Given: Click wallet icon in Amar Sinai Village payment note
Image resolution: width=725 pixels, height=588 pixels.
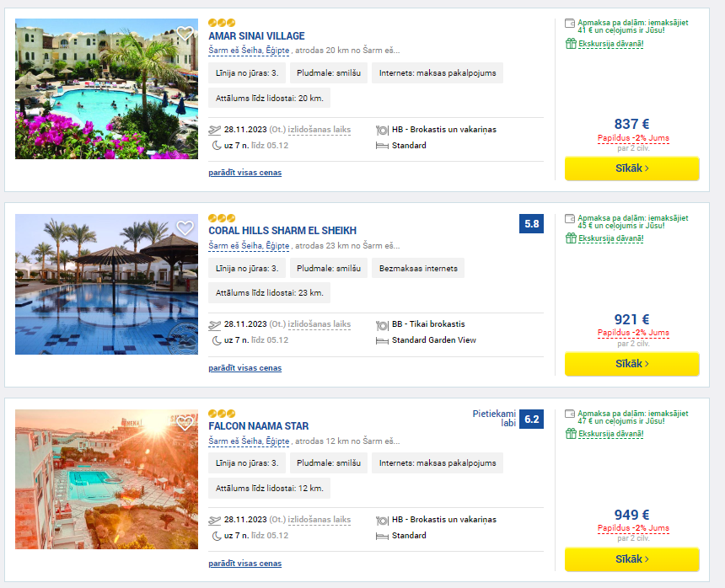Looking at the screenshot, I should pos(570,23).
